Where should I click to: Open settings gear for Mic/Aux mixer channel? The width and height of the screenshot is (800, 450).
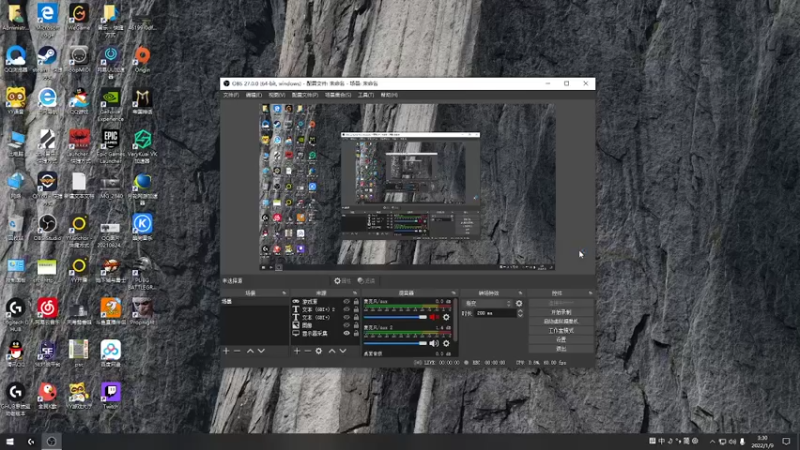coord(446,317)
